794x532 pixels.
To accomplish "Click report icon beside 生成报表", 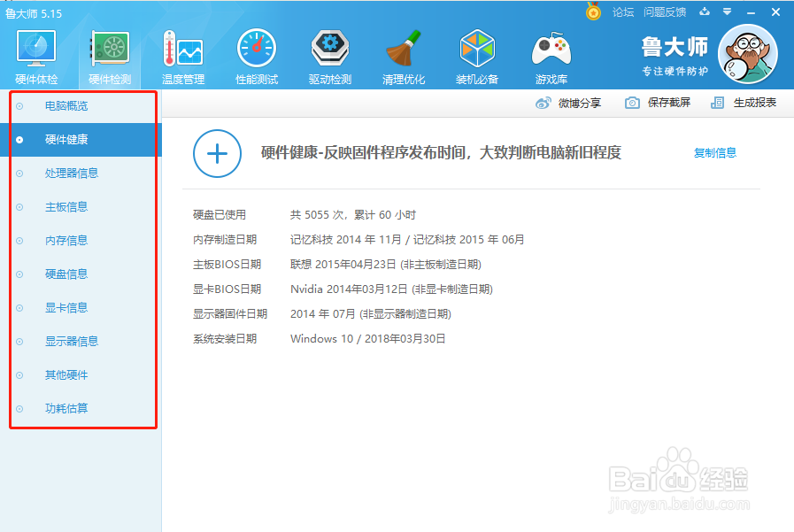I will [717, 103].
